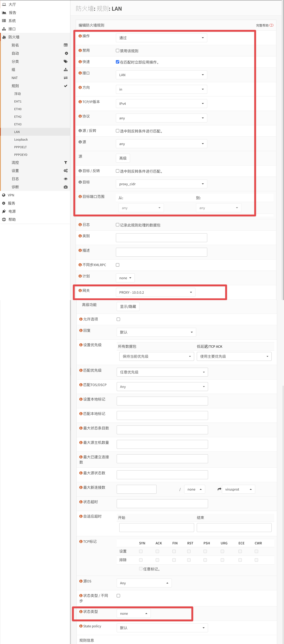Click the info icon next to 网关

(80, 290)
